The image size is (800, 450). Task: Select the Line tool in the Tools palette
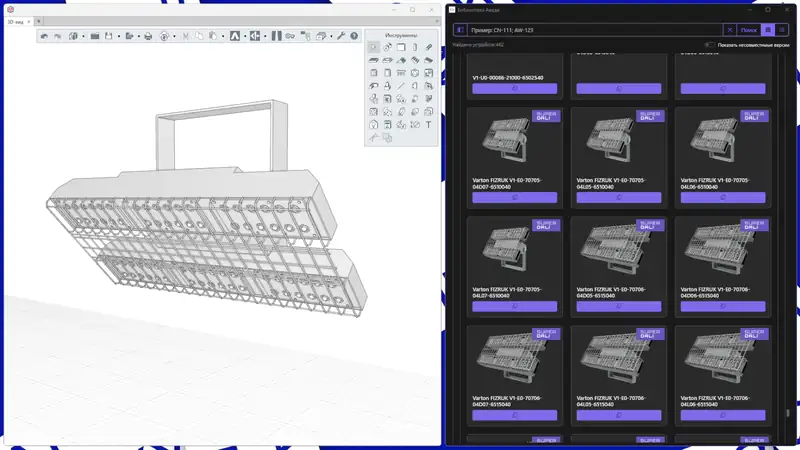point(401,86)
